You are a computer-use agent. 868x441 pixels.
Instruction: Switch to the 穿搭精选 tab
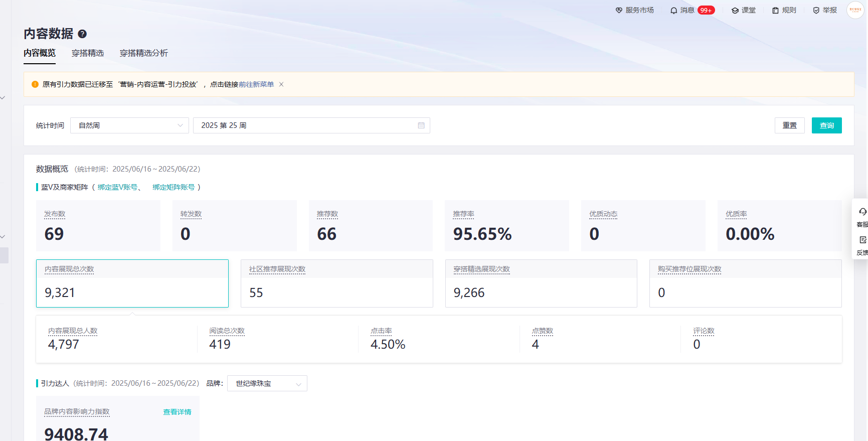pyautogui.click(x=88, y=53)
